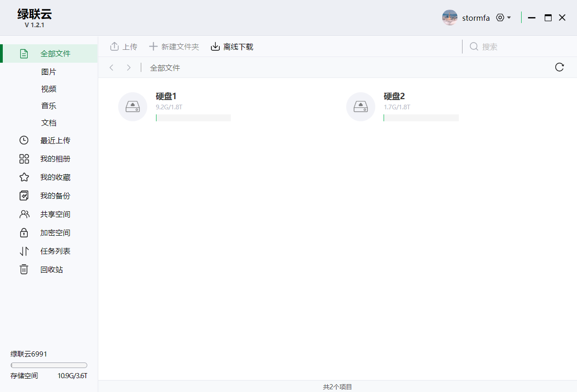Image resolution: width=577 pixels, height=392 pixels.
Task: Click the 存储空间 label
Action: 24,376
